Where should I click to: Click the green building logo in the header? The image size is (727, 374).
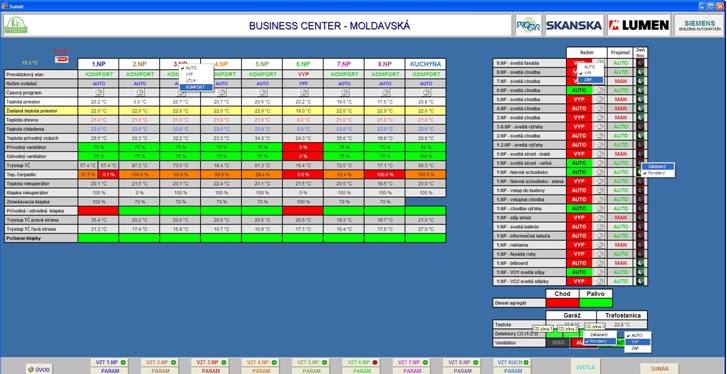click(16, 25)
